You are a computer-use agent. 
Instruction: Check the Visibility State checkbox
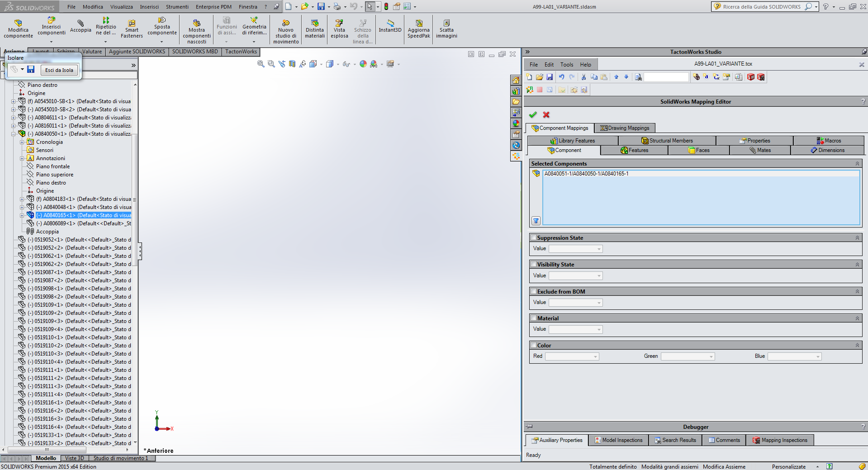(533, 264)
